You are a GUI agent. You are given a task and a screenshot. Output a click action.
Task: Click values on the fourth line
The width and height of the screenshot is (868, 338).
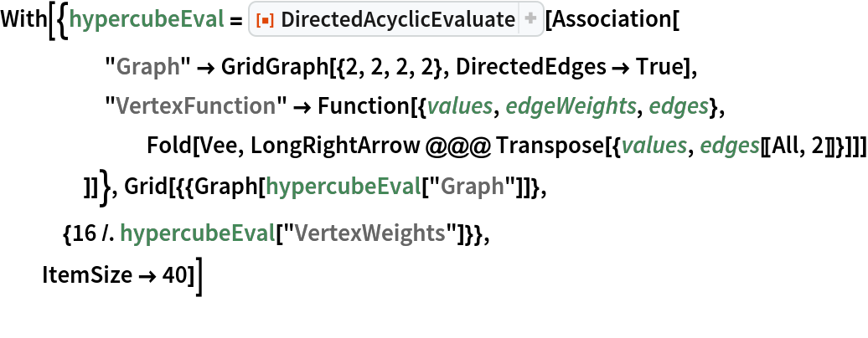pos(654,146)
